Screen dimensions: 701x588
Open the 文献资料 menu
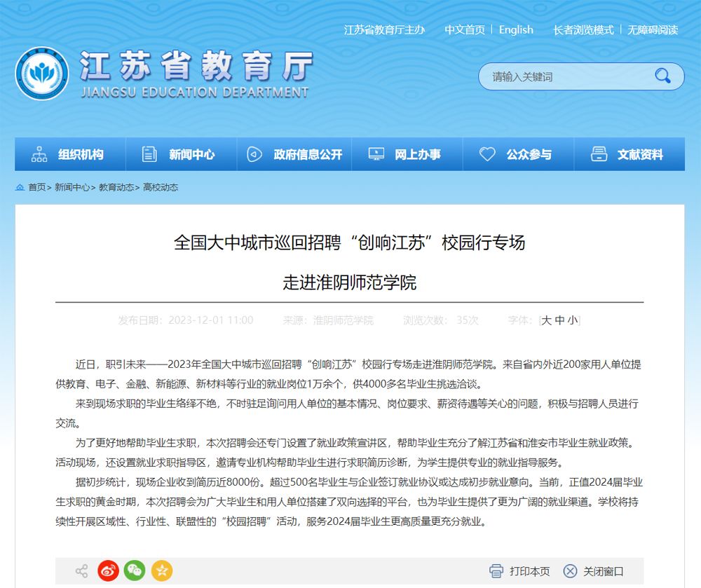[x=629, y=154]
